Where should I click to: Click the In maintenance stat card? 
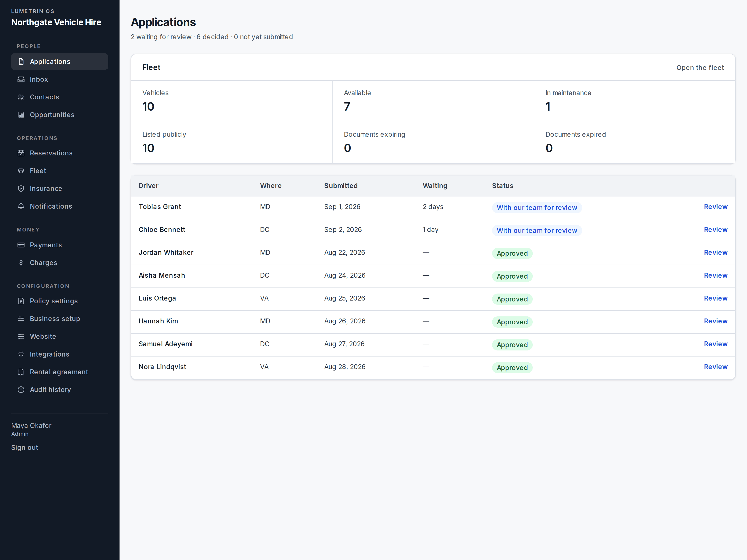(634, 101)
